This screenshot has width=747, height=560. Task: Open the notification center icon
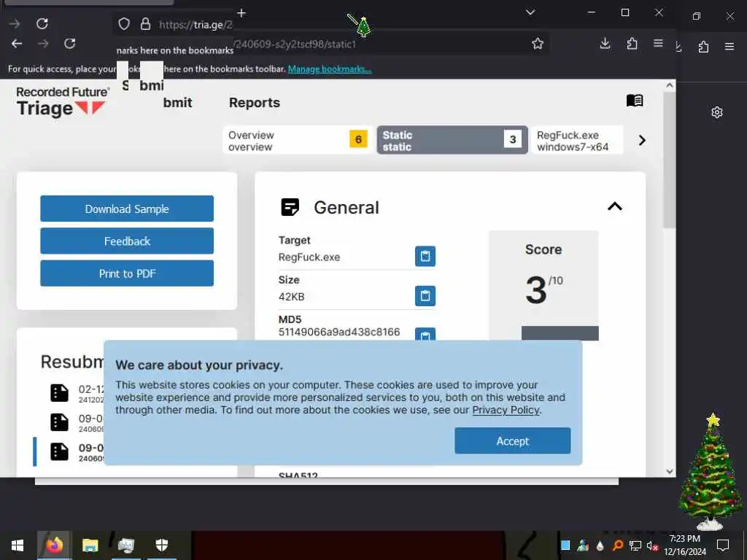tap(723, 545)
